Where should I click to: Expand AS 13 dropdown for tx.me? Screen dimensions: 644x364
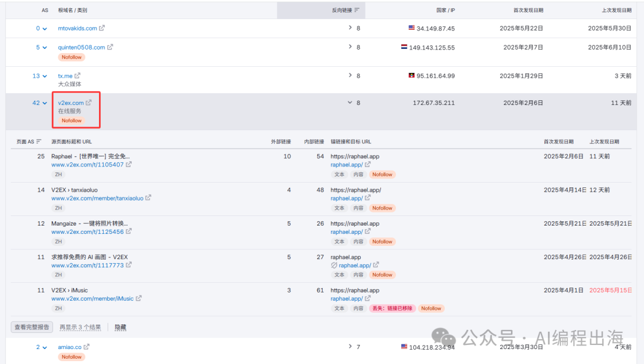click(x=45, y=76)
